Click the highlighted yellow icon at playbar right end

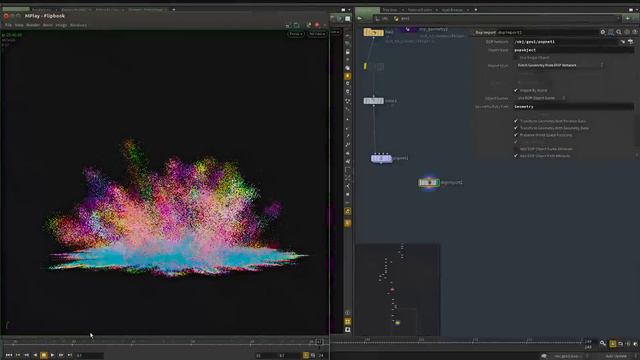click(613, 344)
